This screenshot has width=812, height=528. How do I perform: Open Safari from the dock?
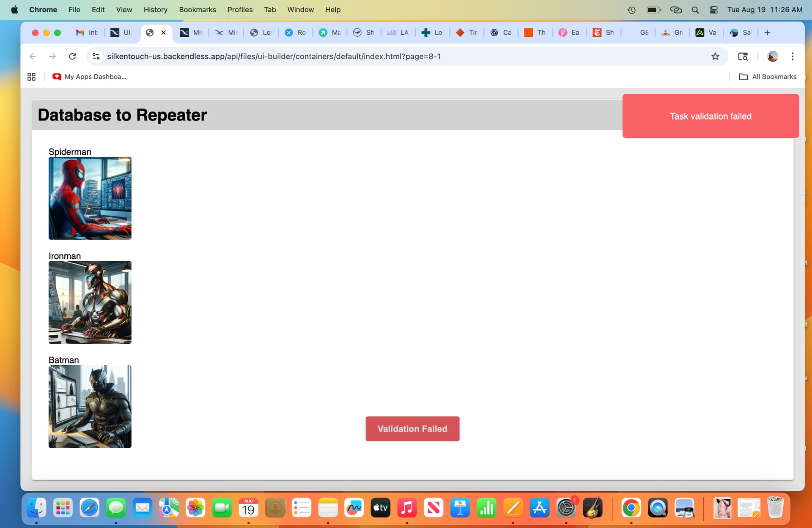[x=90, y=508]
